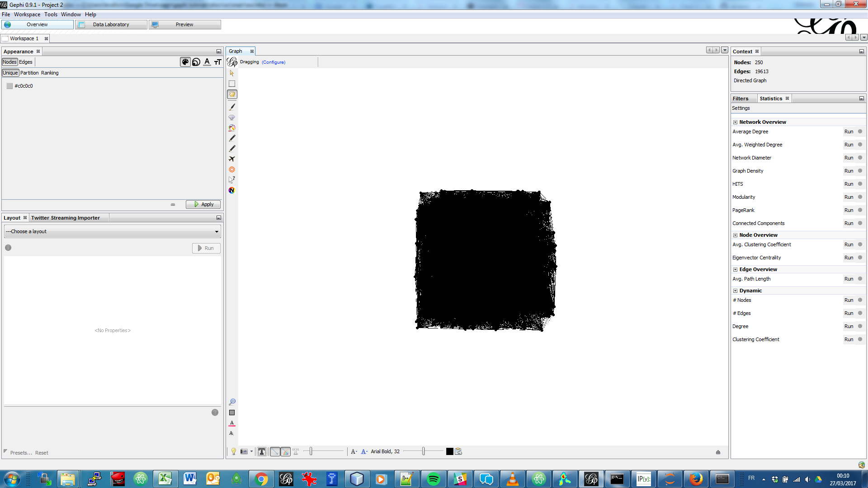Toggle the Unique color option
Viewport: 868px width, 488px height.
[x=10, y=72]
